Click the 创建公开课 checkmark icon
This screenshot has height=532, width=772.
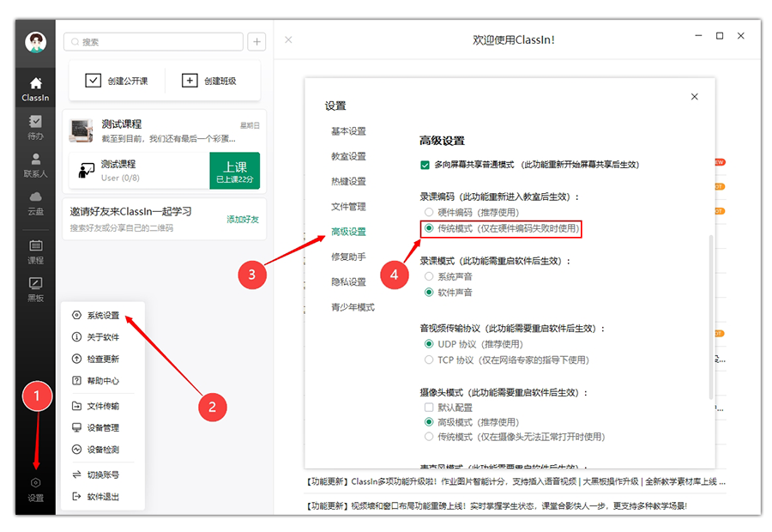click(93, 81)
